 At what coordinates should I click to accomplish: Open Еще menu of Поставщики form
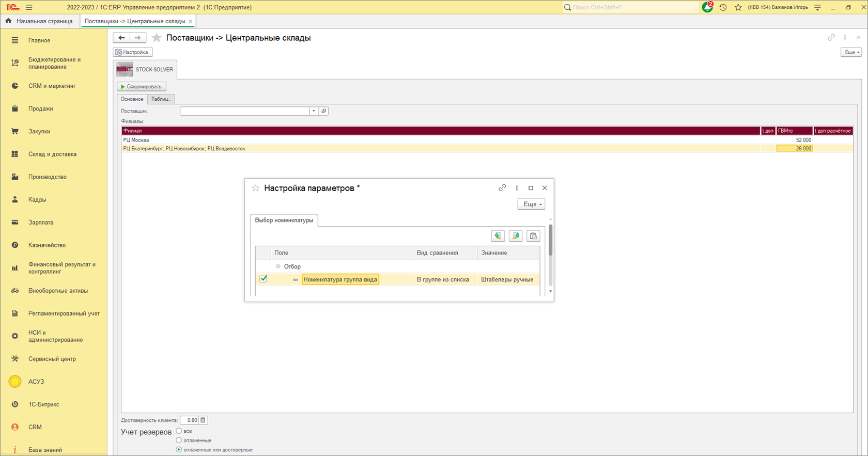pos(851,52)
